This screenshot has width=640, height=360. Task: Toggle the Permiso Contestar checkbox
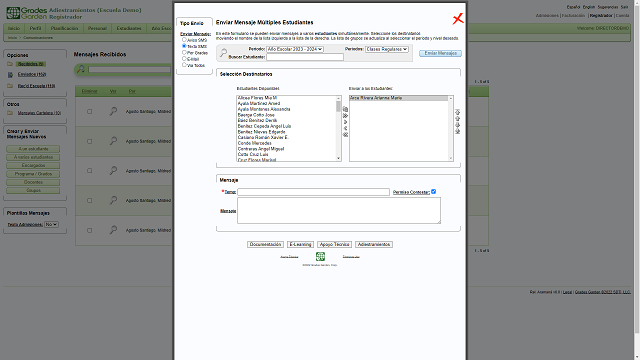click(433, 191)
